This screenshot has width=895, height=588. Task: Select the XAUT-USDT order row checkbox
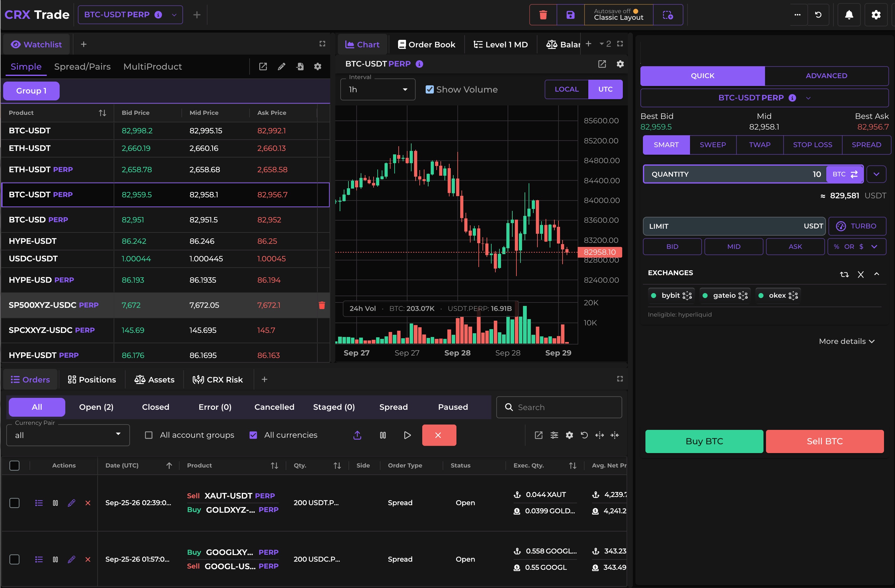[x=14, y=503]
